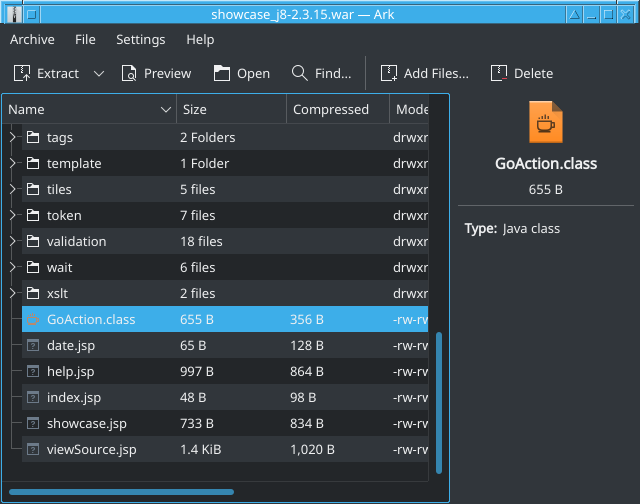Click the Find magnifier icon
This screenshot has width=640, height=504.
299,73
